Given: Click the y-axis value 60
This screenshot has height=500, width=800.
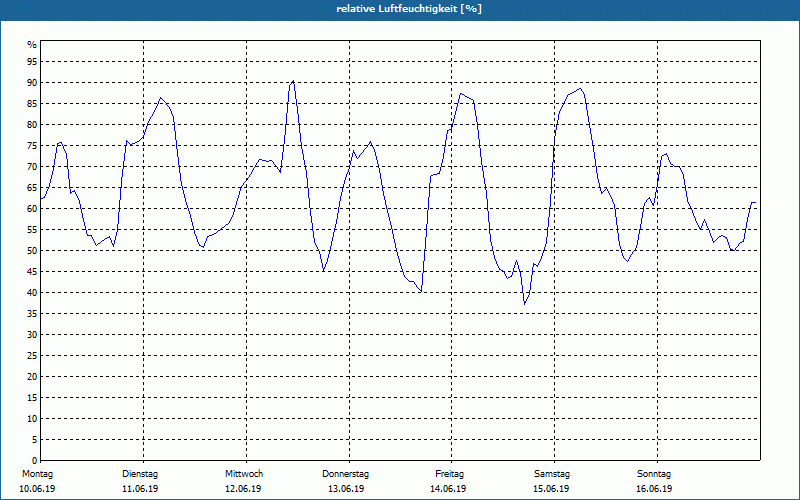Looking at the screenshot, I should [32, 209].
